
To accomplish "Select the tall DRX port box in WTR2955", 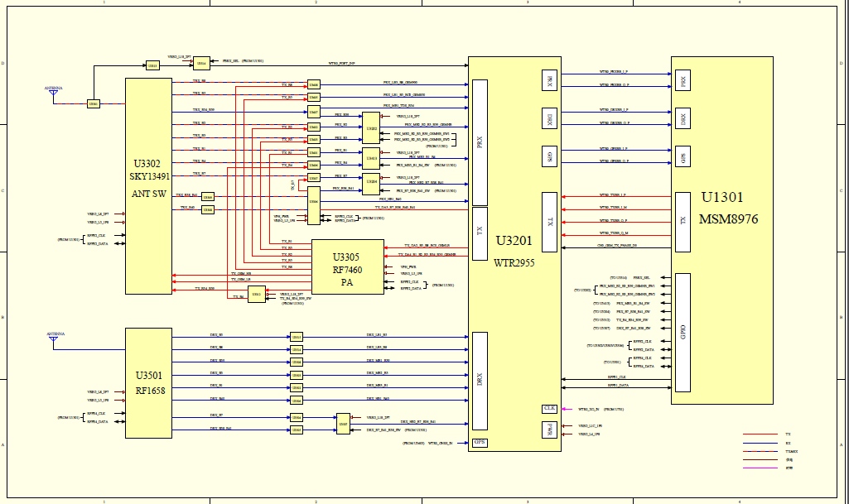I will click(480, 381).
